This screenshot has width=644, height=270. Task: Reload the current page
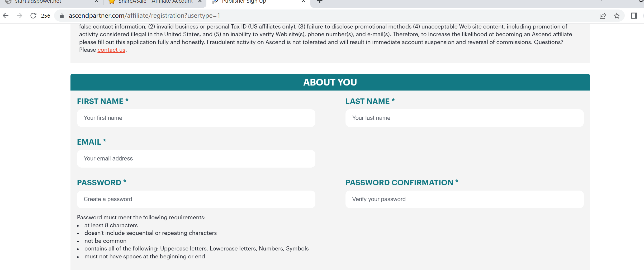pyautogui.click(x=33, y=16)
